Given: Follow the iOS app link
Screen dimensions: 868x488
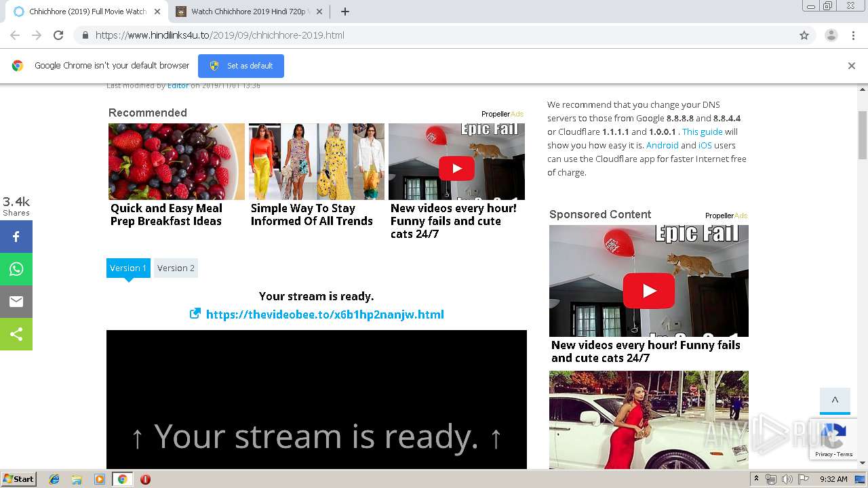Looking at the screenshot, I should pos(705,145).
